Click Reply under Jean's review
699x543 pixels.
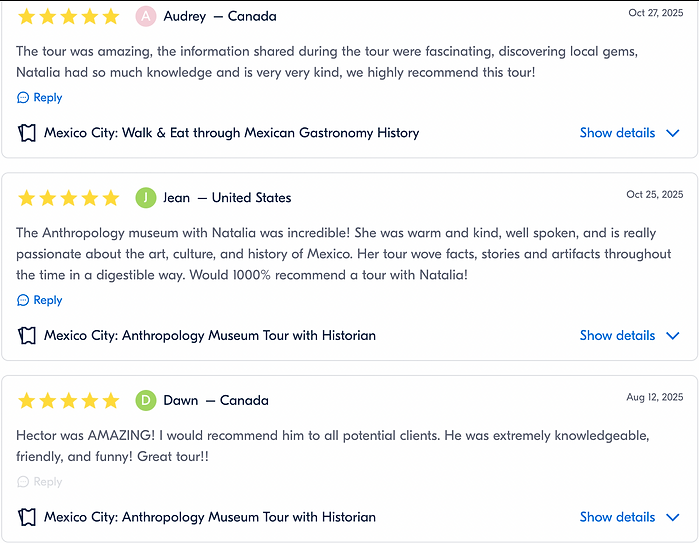48,300
